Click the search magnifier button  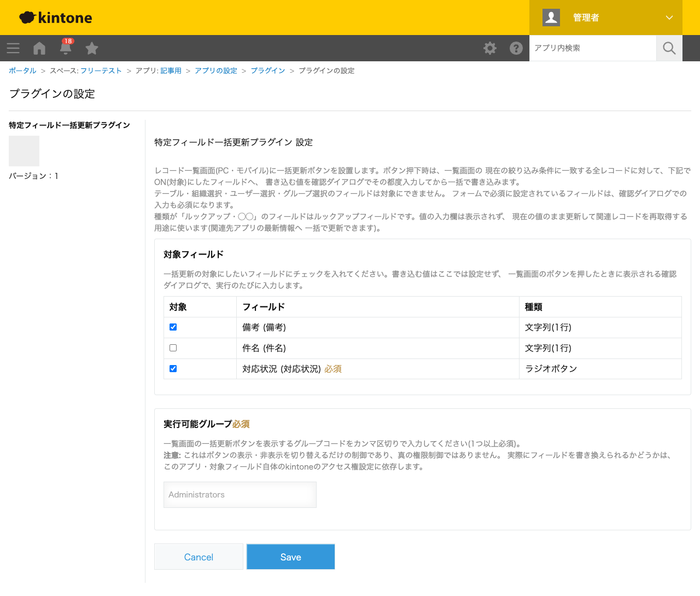[669, 48]
